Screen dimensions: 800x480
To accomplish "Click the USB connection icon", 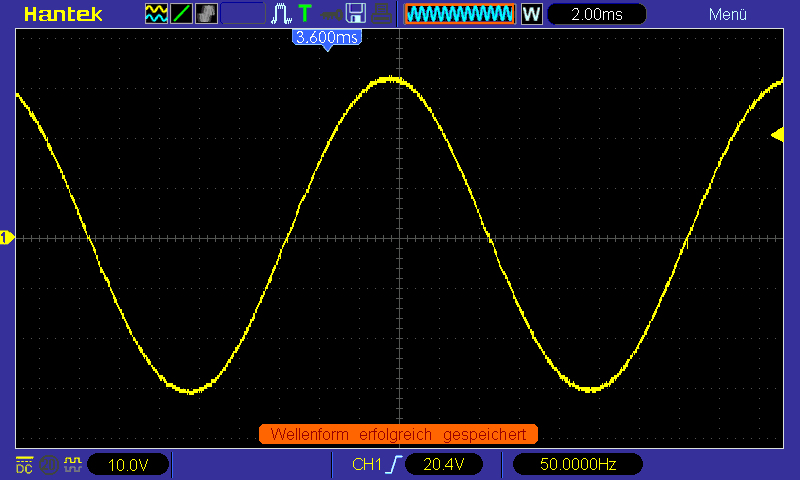I will pyautogui.click(x=331, y=14).
